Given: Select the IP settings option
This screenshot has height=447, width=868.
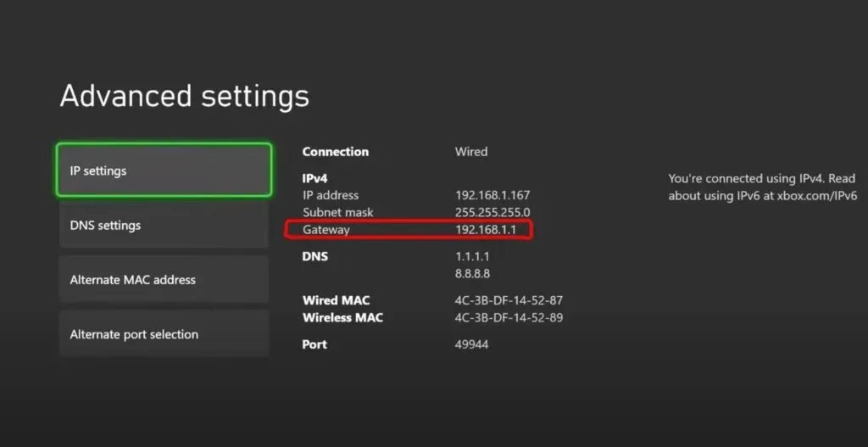Looking at the screenshot, I should 164,170.
